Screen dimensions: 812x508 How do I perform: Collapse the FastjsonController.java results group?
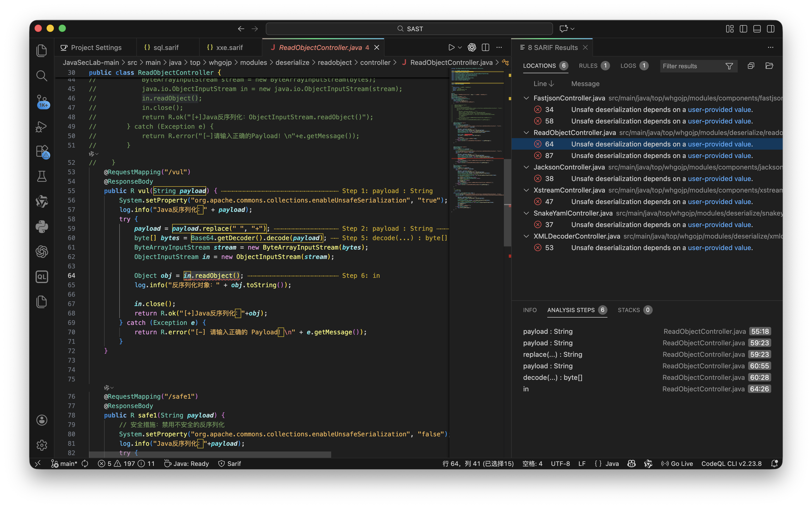[526, 98]
